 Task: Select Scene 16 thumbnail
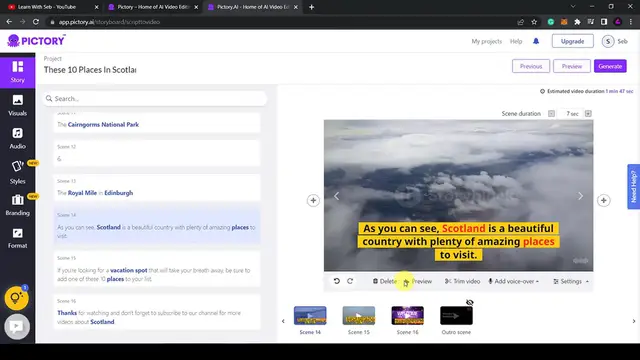(x=407, y=316)
